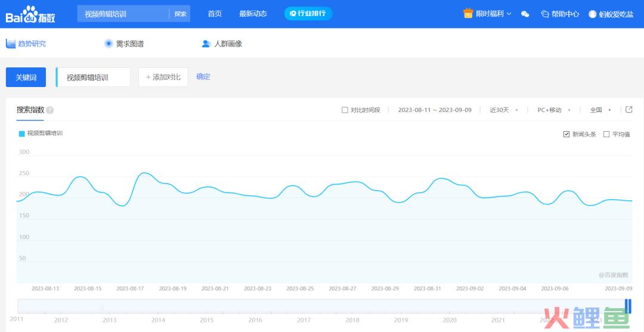This screenshot has height=332, width=644.
Task: Toggle the 对比时间段 checkbox
Action: point(345,110)
